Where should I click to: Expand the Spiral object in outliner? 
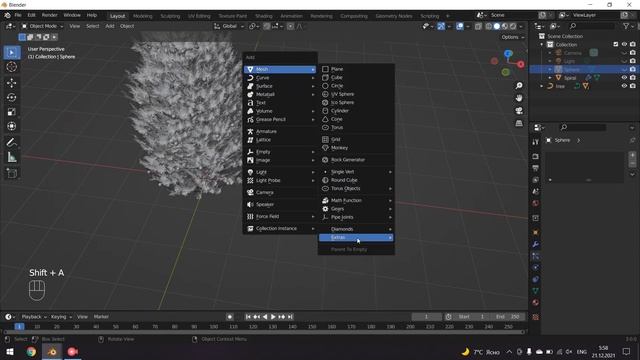point(550,78)
